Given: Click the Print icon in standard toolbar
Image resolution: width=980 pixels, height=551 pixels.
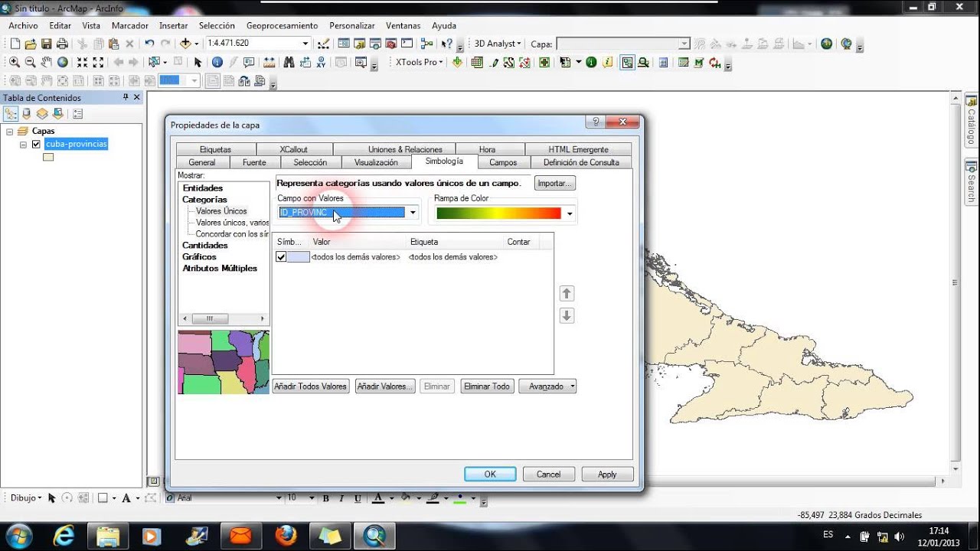Looking at the screenshot, I should (x=62, y=44).
